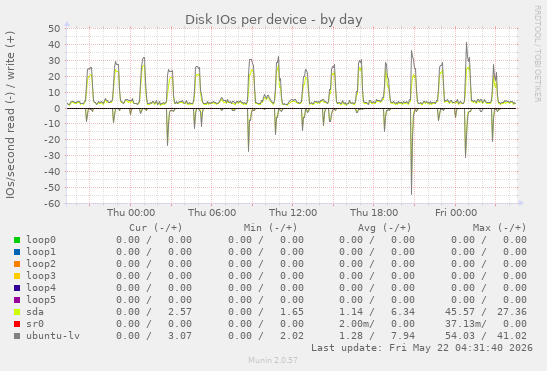The image size is (547, 371).
Task: Click the sr0 red legend swatch
Action: 17,324
